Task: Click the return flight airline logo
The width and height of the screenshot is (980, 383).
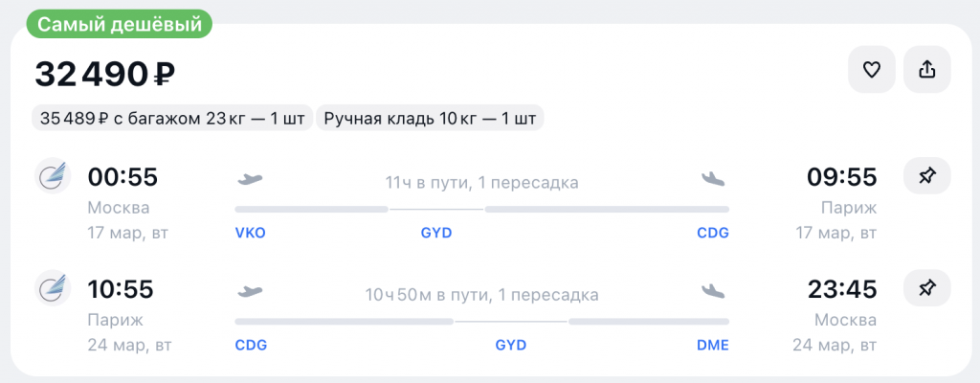Action: point(53,288)
